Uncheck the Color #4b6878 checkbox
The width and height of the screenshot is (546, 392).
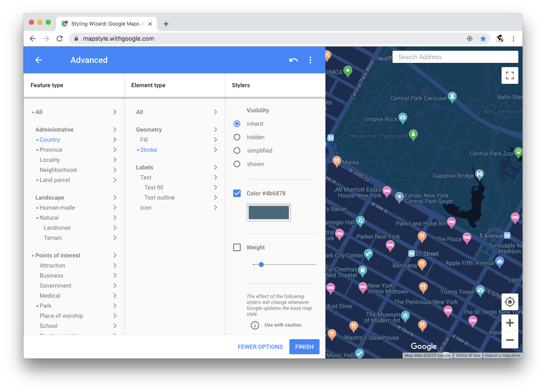pyautogui.click(x=237, y=193)
